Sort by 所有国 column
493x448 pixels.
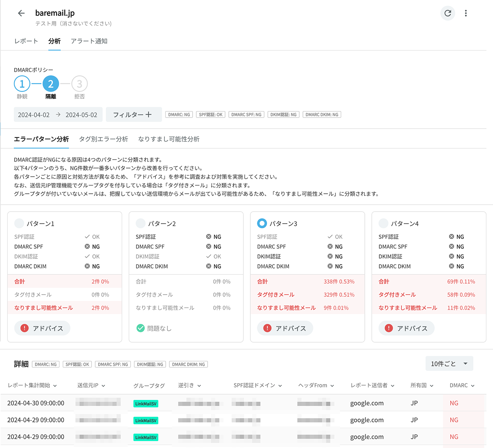pyautogui.click(x=422, y=385)
